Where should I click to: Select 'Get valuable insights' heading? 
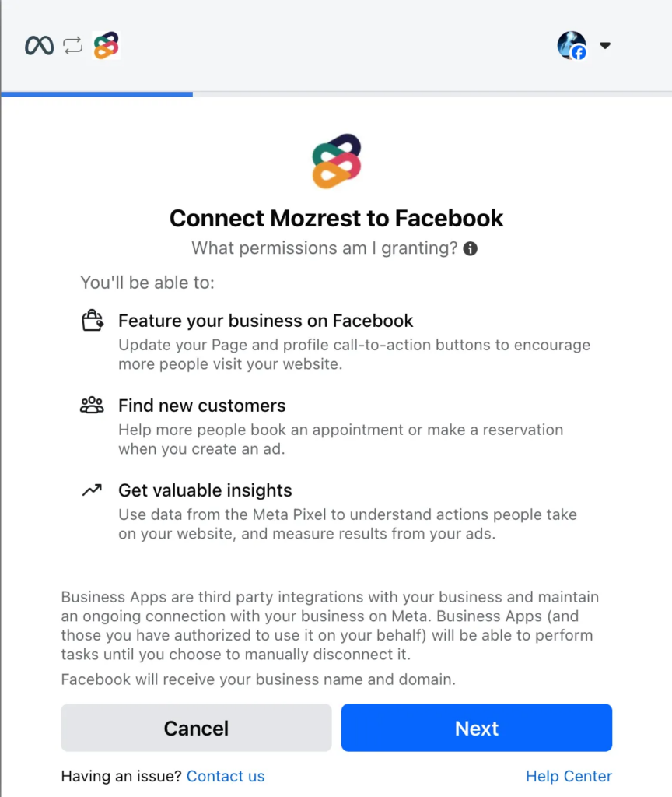205,490
